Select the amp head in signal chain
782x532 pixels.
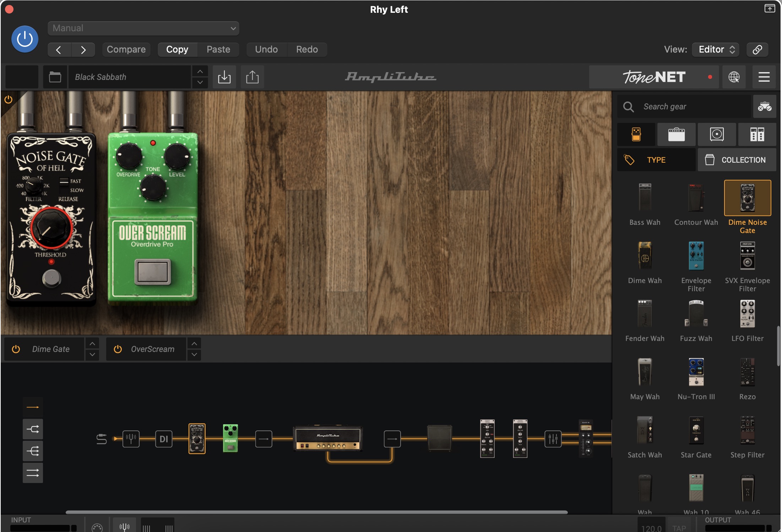[x=328, y=439]
